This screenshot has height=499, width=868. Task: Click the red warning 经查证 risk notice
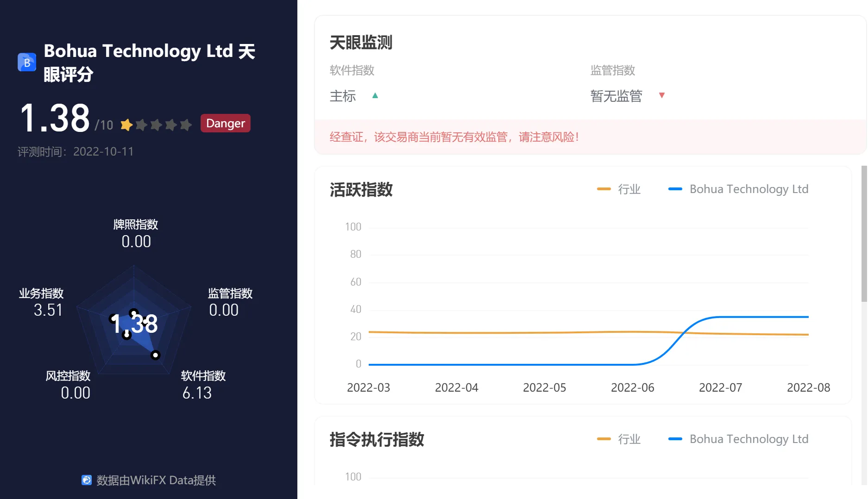(454, 137)
